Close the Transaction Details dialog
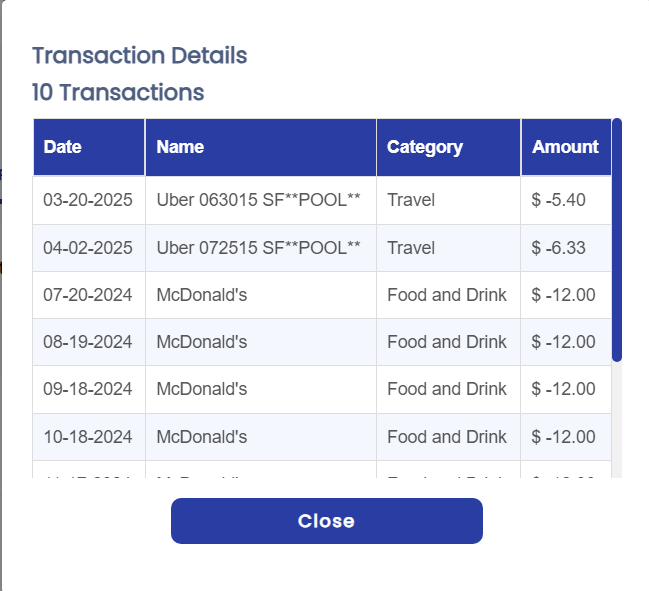This screenshot has height=591, width=649. pos(326,521)
